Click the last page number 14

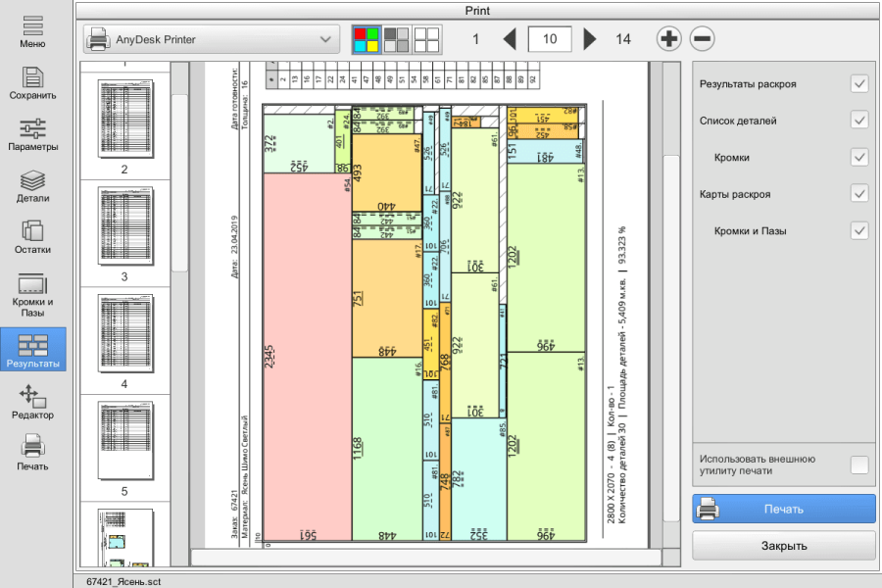622,39
